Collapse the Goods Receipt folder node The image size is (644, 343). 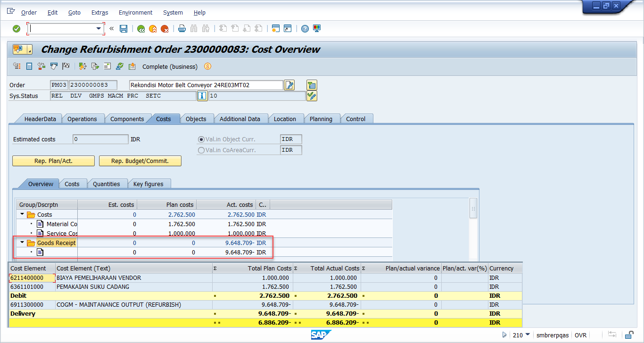[22, 243]
